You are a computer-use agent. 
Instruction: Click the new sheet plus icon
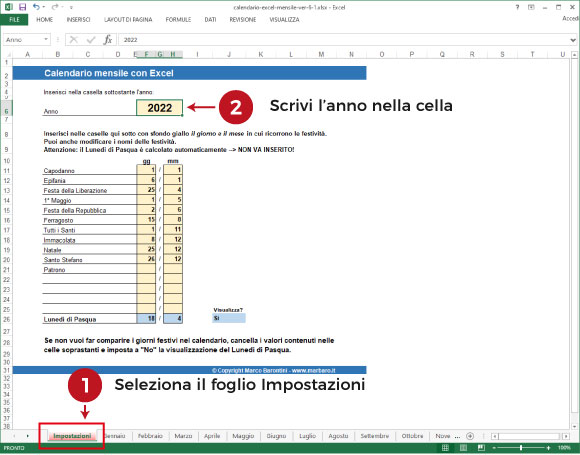pyautogui.click(x=470, y=436)
